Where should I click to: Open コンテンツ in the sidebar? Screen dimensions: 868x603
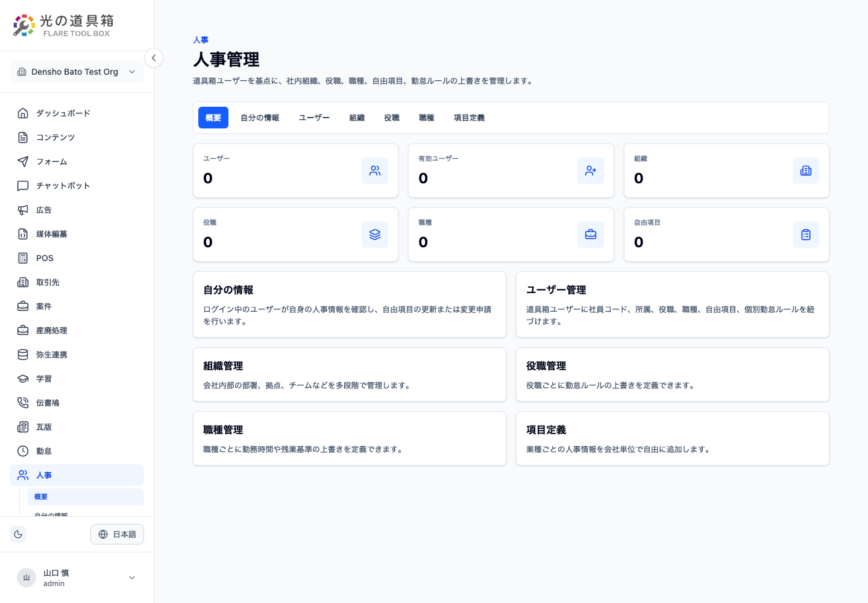tap(77, 137)
